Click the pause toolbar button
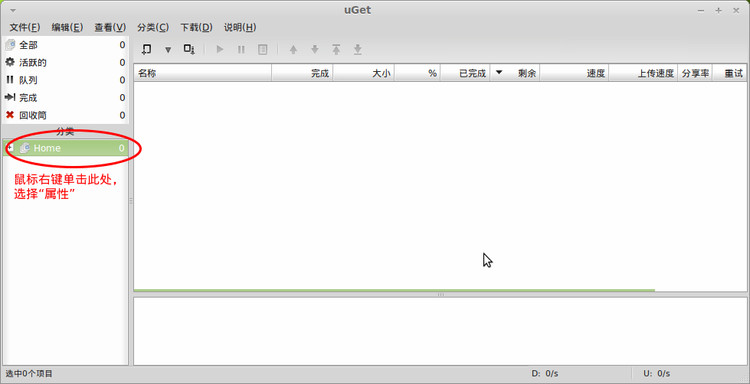This screenshot has height=384, width=750. [x=242, y=49]
